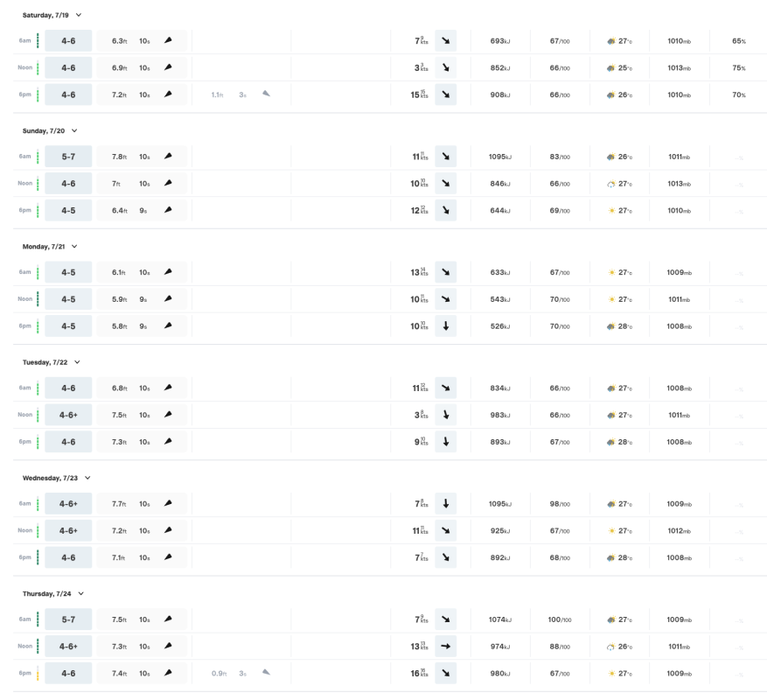
Task: Collapse the Saturday, 7/19 forecast section
Action: coord(78,15)
